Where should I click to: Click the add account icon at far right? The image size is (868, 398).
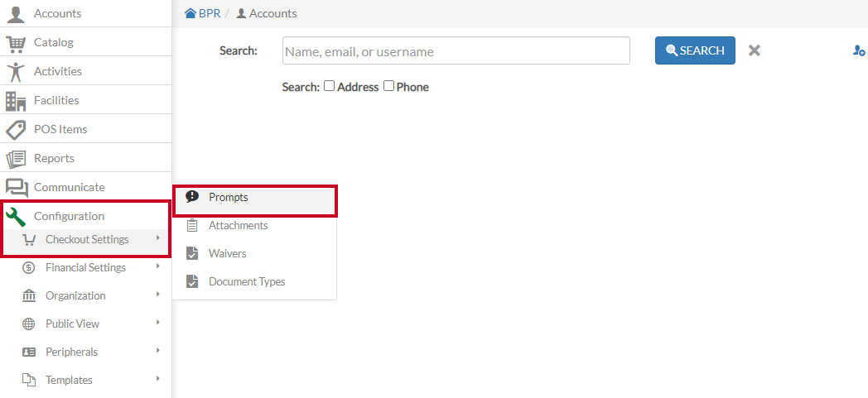tap(859, 50)
